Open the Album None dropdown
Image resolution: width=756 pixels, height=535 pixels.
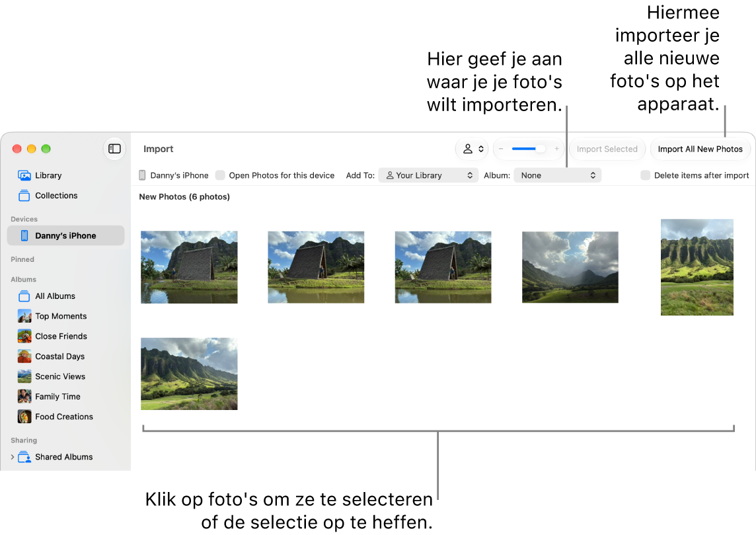click(557, 176)
